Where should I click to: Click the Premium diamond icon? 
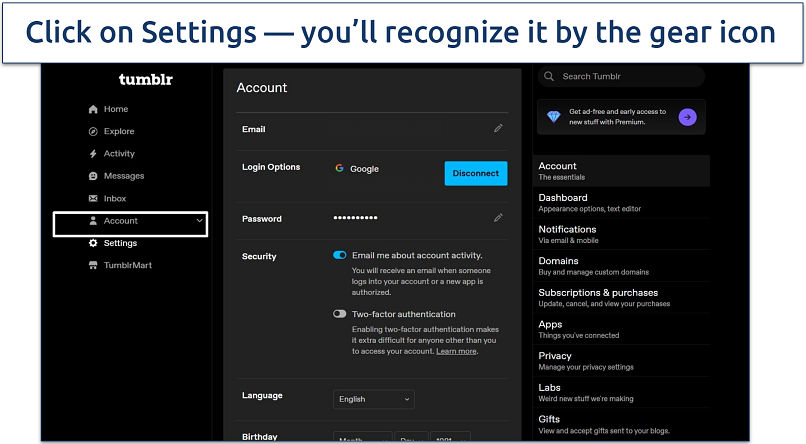(554, 117)
